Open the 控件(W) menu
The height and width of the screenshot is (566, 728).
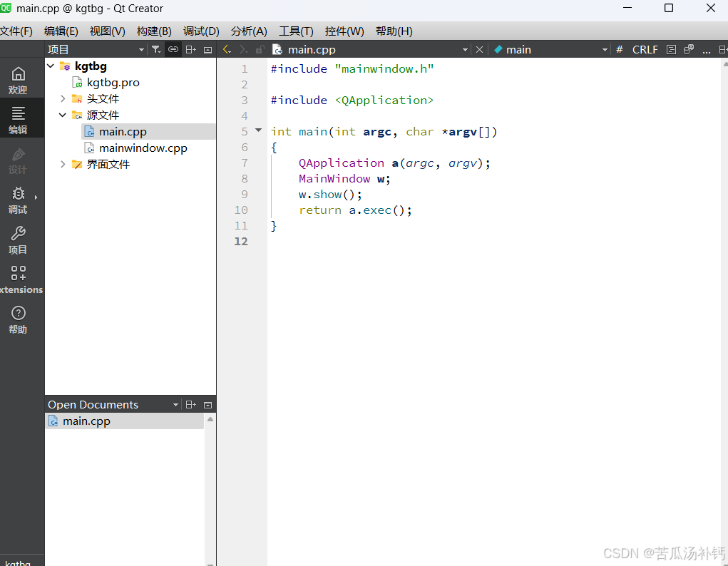[x=344, y=31]
